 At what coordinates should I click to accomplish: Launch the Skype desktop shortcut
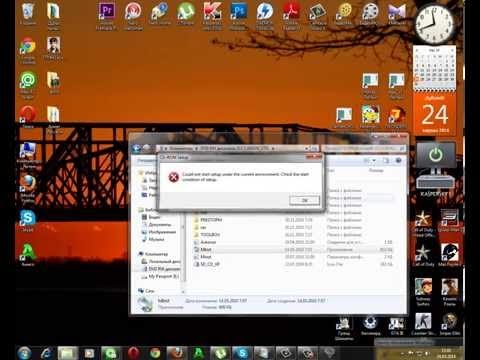[28, 220]
